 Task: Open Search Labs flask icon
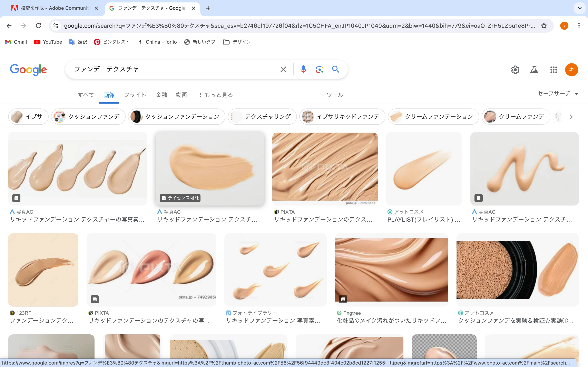click(534, 70)
